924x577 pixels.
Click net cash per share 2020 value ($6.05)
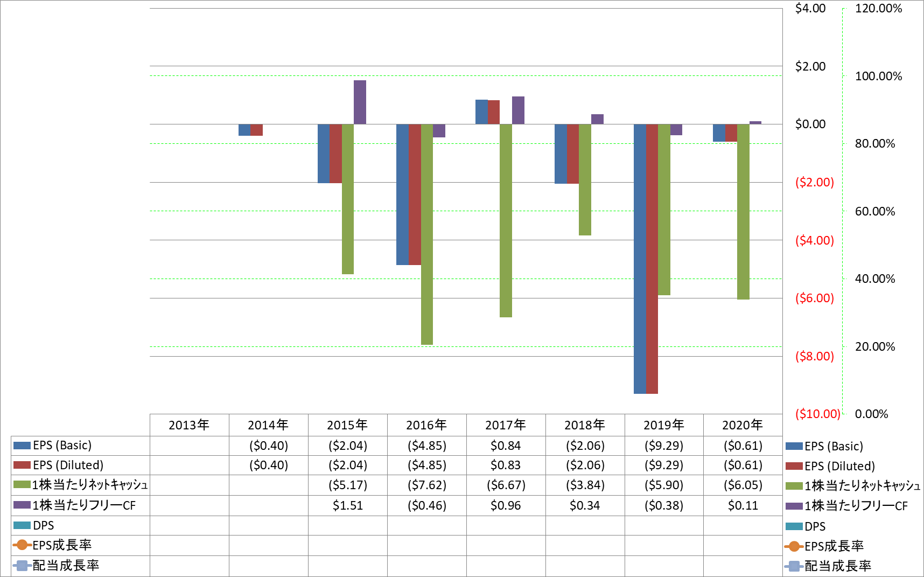(743, 485)
